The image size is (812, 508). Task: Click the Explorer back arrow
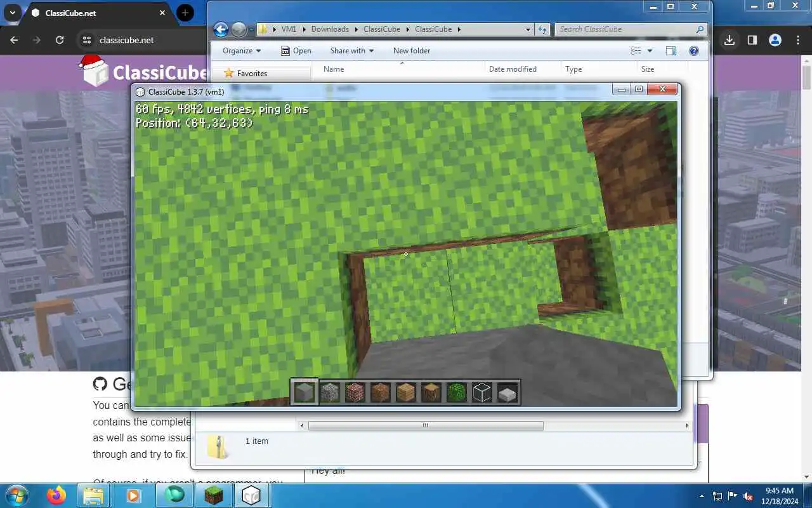(221, 29)
